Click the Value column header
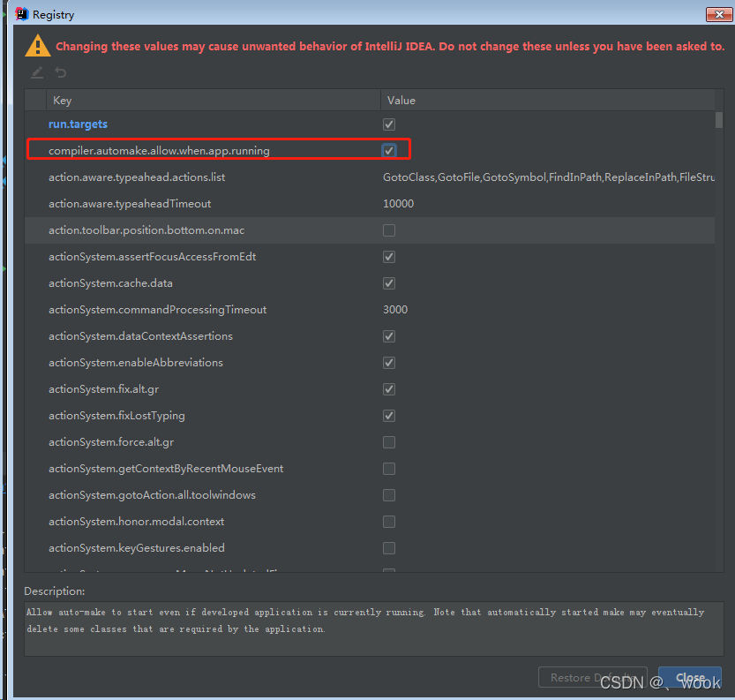Screen dimensions: 735x700 [x=547, y=101]
